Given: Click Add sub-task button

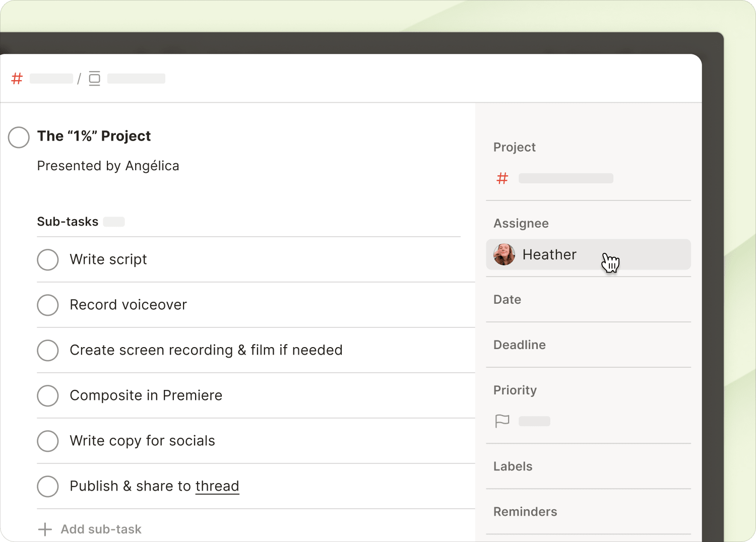Looking at the screenshot, I should pos(90,529).
